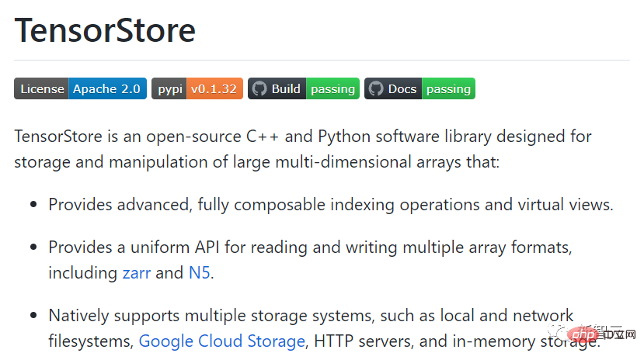This screenshot has height=360, width=644.
Task: Click the GitHub icon in Docs badge
Action: 376,88
